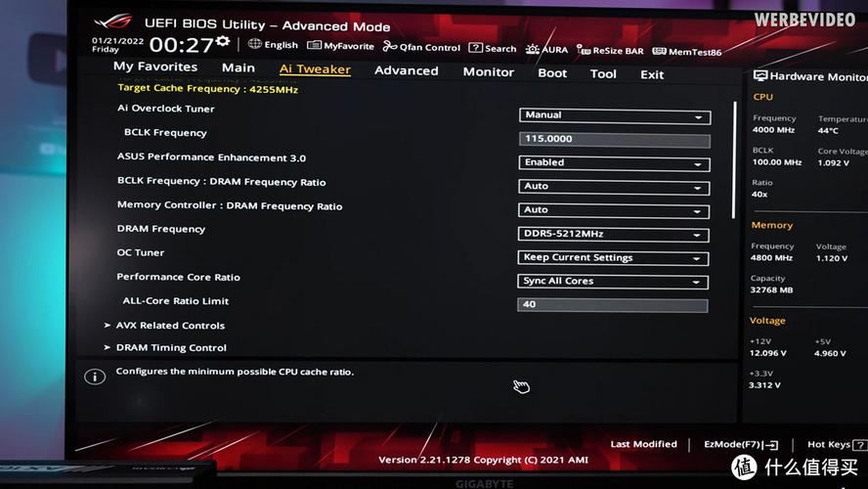This screenshot has height=489, width=868.
Task: Click the 12.096 V reading
Action: [x=767, y=353]
